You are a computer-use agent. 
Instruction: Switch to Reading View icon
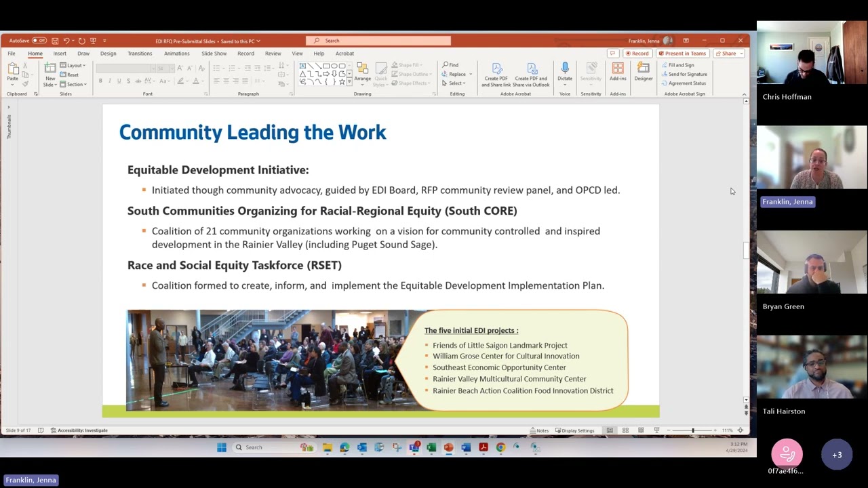click(x=641, y=430)
